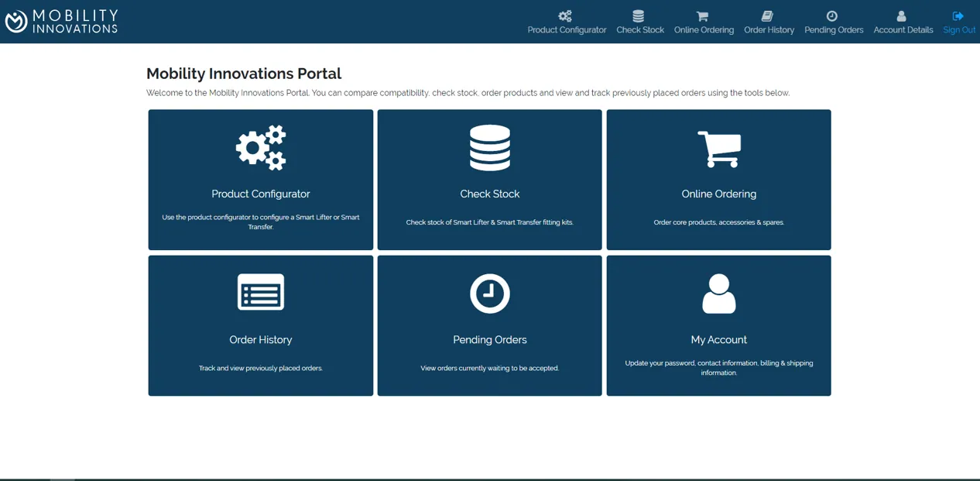Open Order History from the top navigation label

point(769,30)
